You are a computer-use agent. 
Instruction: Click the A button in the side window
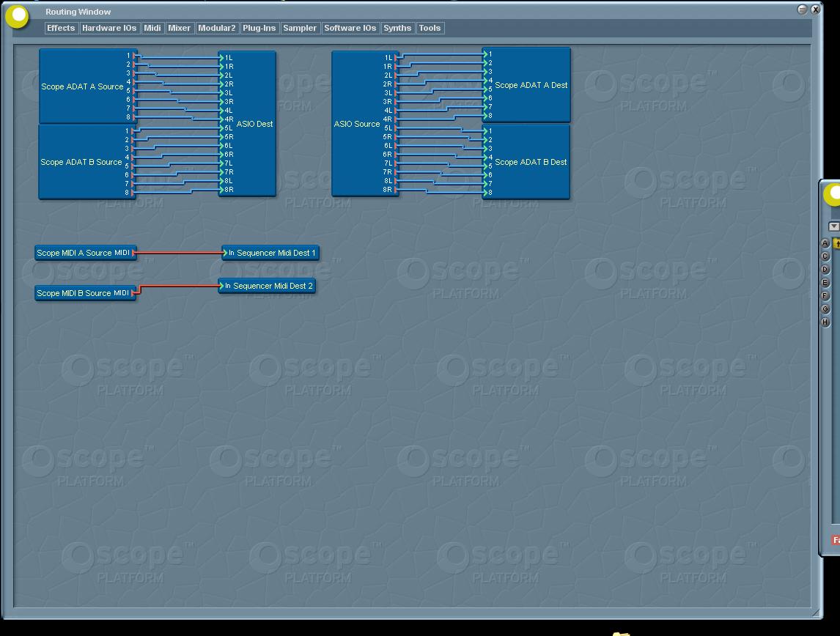(825, 243)
